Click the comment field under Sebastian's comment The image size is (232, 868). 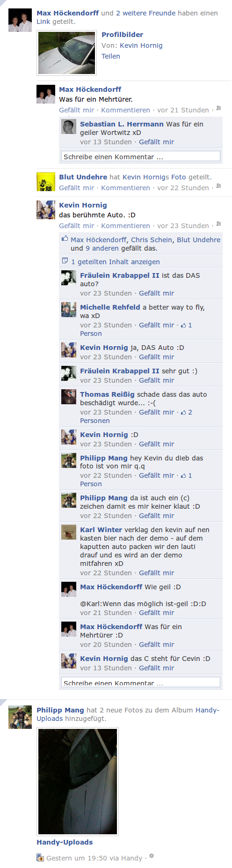pyautogui.click(x=141, y=156)
